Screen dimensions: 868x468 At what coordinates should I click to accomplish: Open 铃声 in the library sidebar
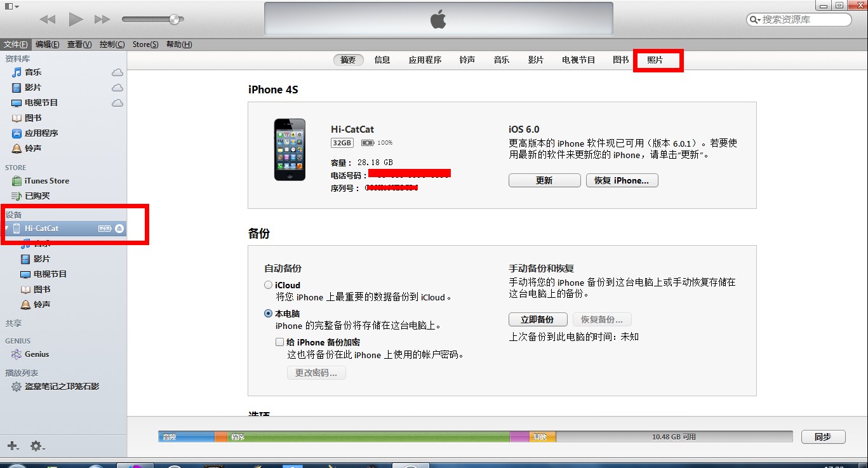(33, 148)
